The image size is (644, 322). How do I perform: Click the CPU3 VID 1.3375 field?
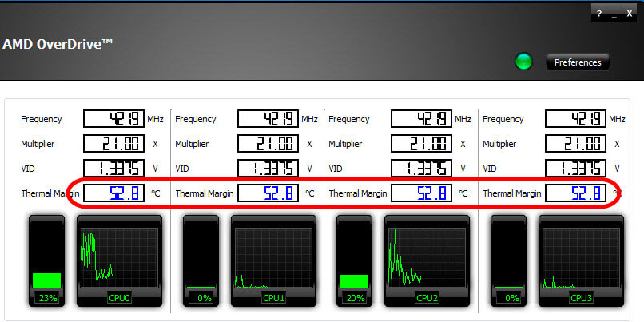575,169
